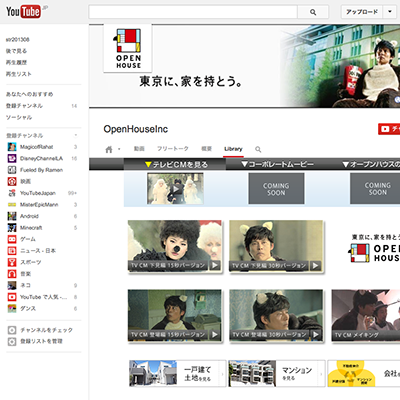Click the channel home icon tab
Screen dimensions: 400x400
109,149
